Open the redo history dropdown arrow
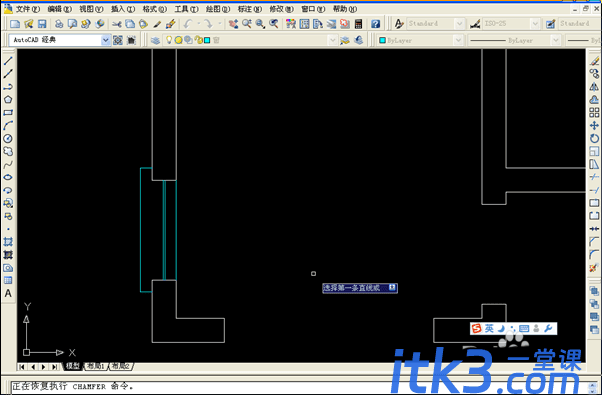 tap(220, 24)
